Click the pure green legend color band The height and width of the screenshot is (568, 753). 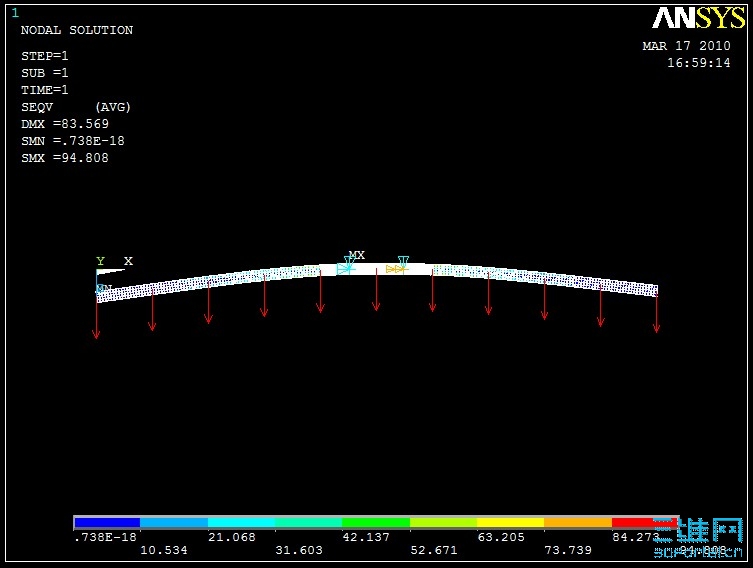tap(376, 522)
